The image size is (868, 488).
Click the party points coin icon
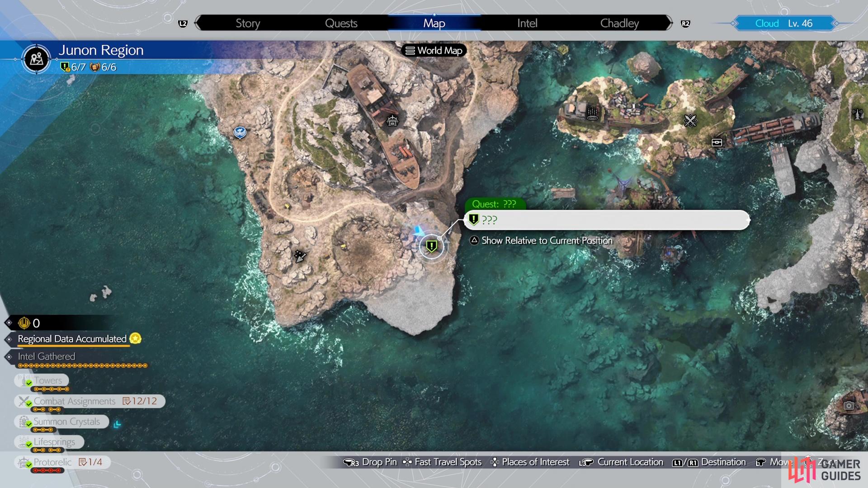(24, 323)
